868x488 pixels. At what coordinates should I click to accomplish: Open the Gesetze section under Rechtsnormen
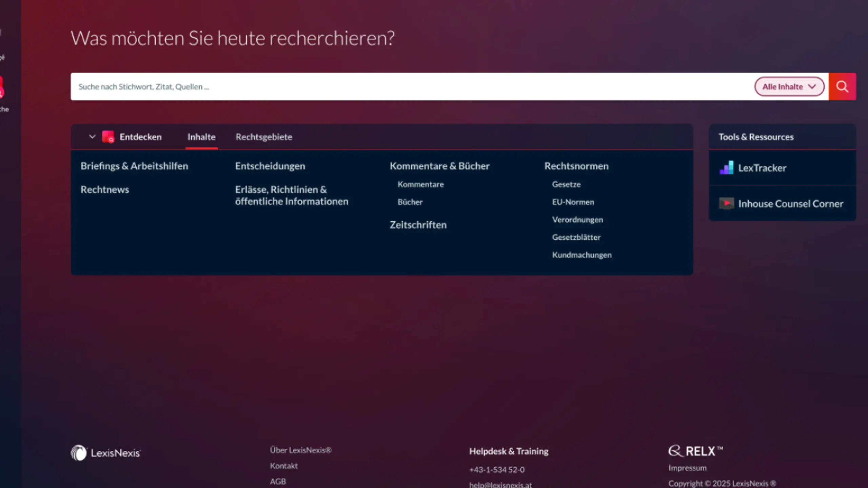pos(566,184)
